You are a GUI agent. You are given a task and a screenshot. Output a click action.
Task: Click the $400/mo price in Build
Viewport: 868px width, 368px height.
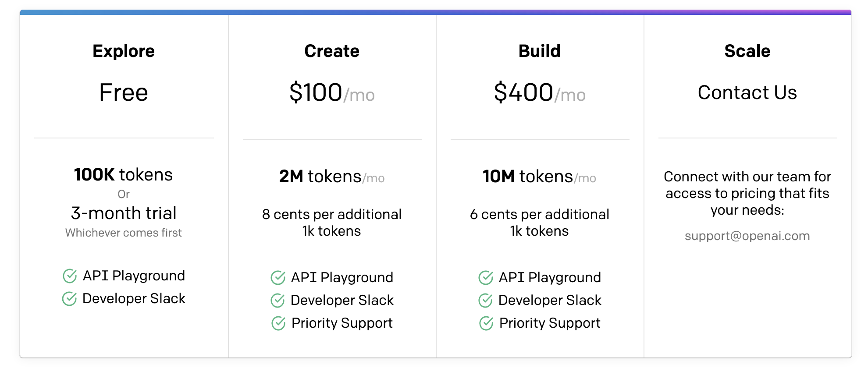[540, 92]
